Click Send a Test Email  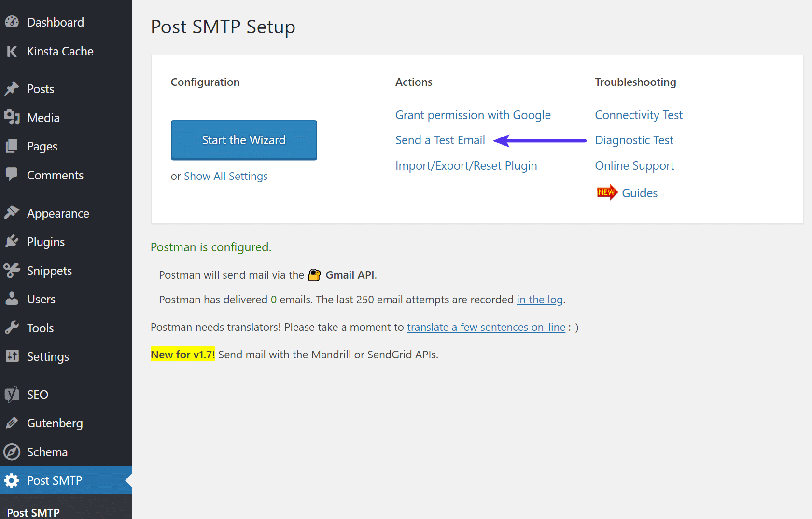(x=440, y=140)
